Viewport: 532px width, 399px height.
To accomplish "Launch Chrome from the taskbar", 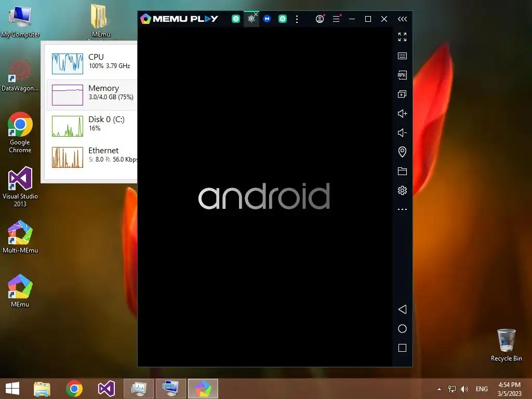I will pyautogui.click(x=74, y=389).
